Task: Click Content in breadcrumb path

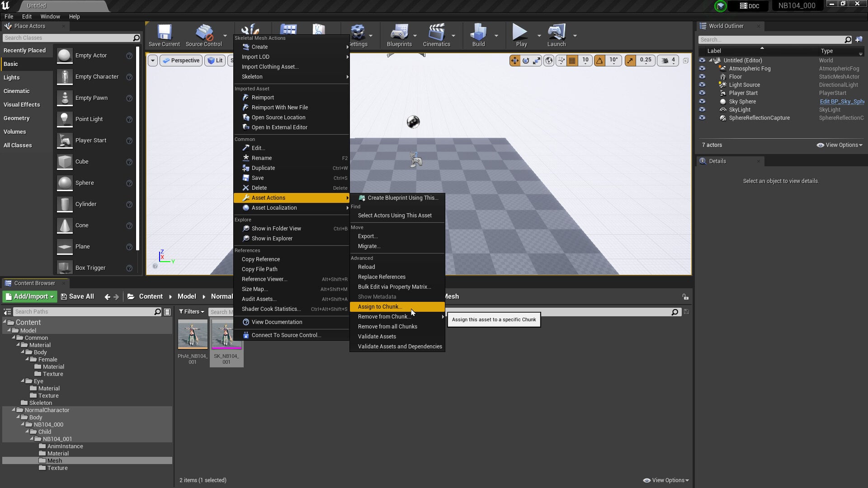Action: (x=151, y=297)
